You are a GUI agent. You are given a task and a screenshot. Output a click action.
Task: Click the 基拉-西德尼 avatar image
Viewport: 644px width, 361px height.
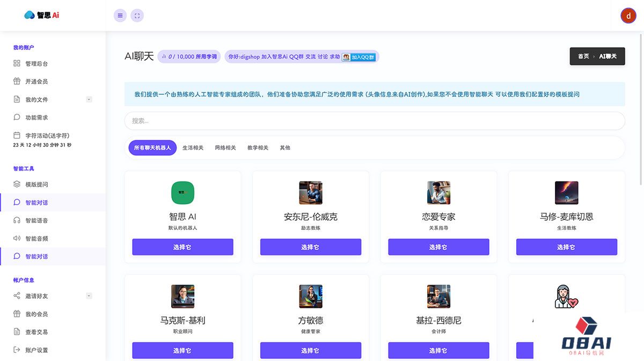click(438, 297)
